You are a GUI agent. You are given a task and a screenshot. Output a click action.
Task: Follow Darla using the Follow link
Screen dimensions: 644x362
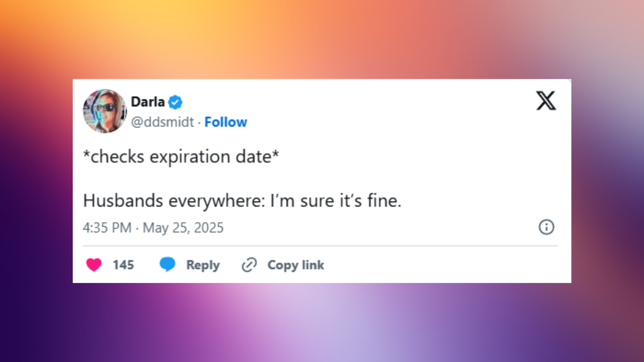pyautogui.click(x=226, y=122)
